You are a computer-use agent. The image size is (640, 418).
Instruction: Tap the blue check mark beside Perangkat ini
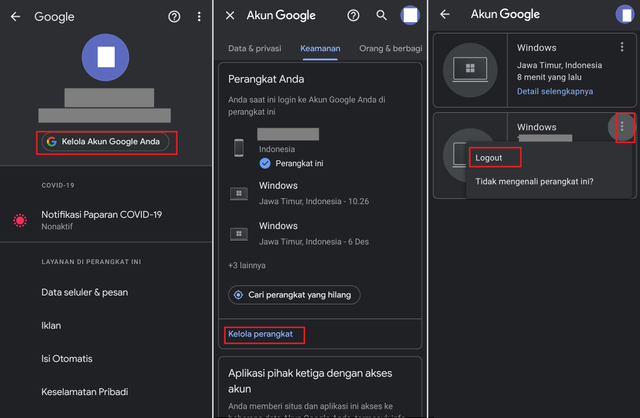pos(265,163)
